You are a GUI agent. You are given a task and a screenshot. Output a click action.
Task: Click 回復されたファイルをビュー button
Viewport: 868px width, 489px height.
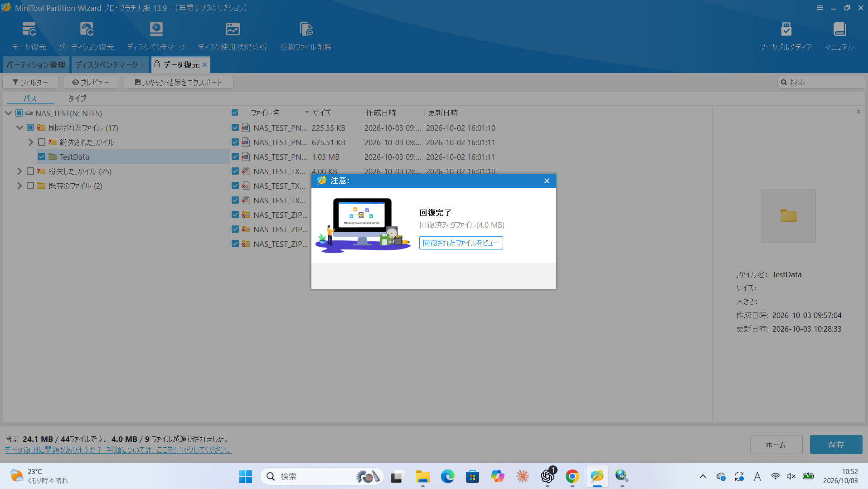pos(461,243)
